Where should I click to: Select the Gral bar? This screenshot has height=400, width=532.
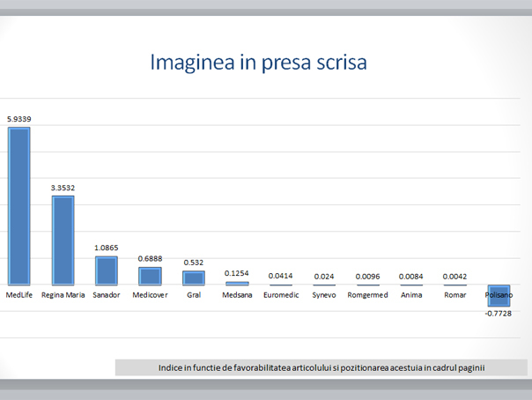(x=194, y=278)
